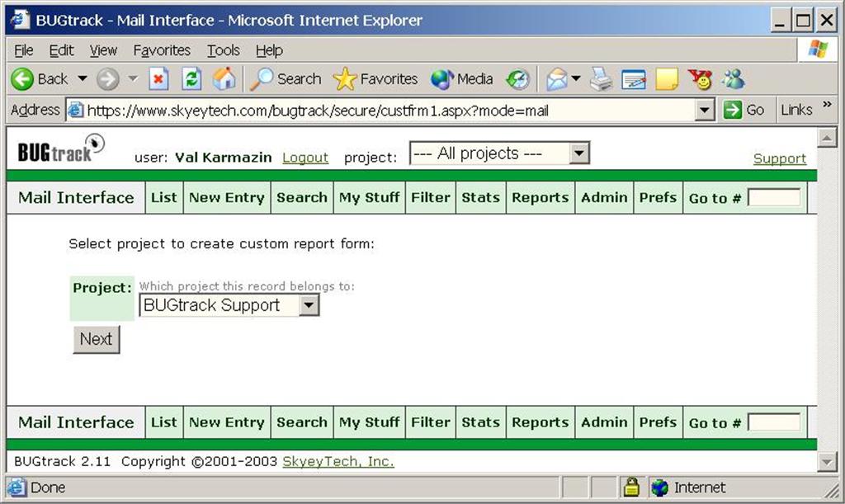Click the Stop loading icon
This screenshot has height=504, width=845.
158,79
